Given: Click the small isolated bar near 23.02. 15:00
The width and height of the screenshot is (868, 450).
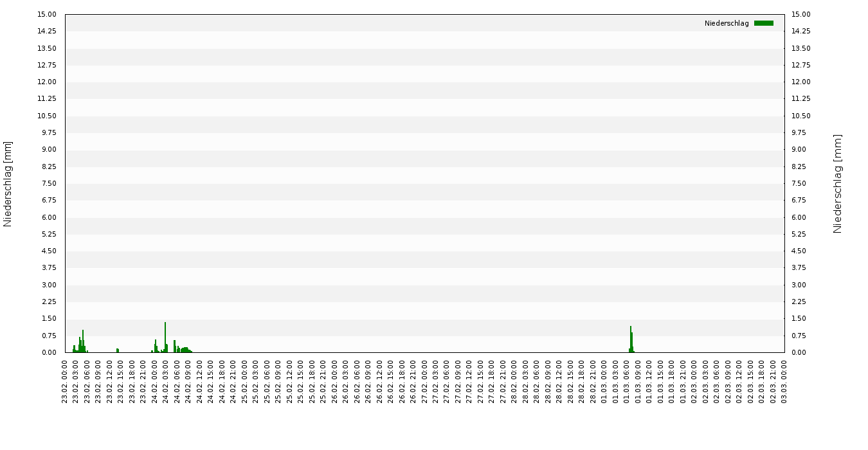Looking at the screenshot, I should pyautogui.click(x=118, y=350).
